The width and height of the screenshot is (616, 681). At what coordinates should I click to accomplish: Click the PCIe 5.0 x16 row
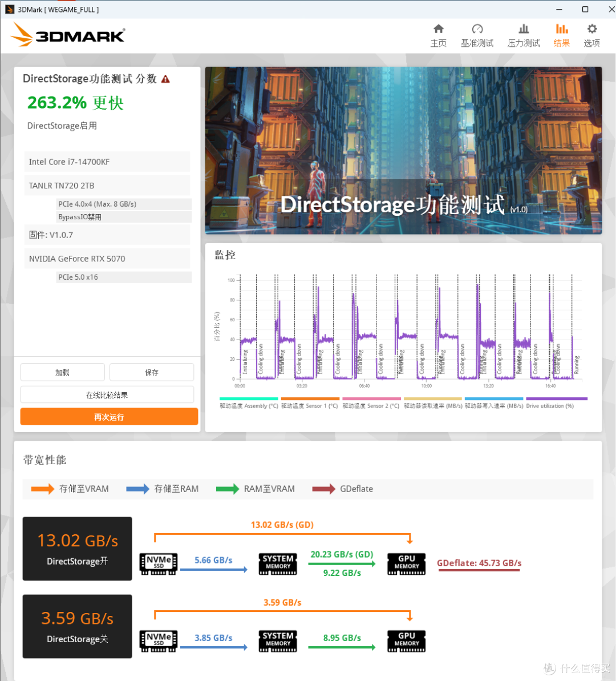coord(124,277)
